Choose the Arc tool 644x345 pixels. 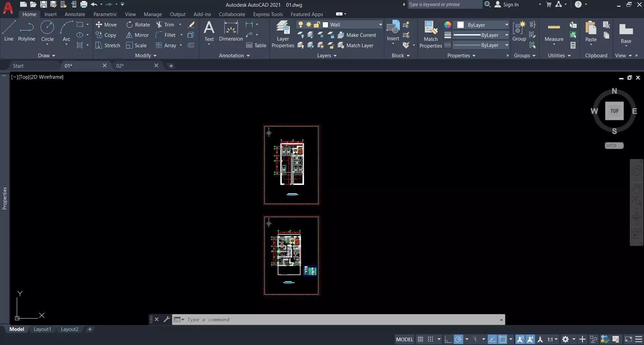pyautogui.click(x=66, y=31)
